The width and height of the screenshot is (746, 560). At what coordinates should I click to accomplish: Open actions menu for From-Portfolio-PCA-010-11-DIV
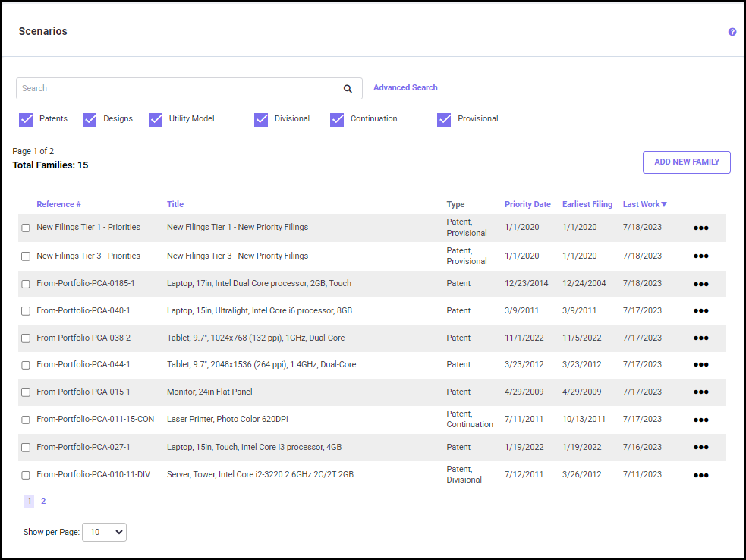(700, 475)
